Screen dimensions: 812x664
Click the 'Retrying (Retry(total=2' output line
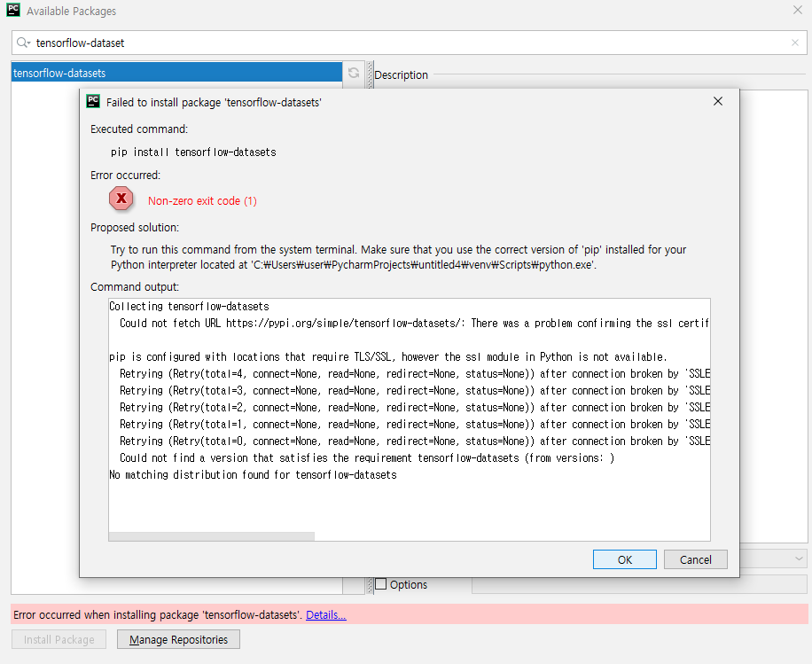[x=415, y=407]
